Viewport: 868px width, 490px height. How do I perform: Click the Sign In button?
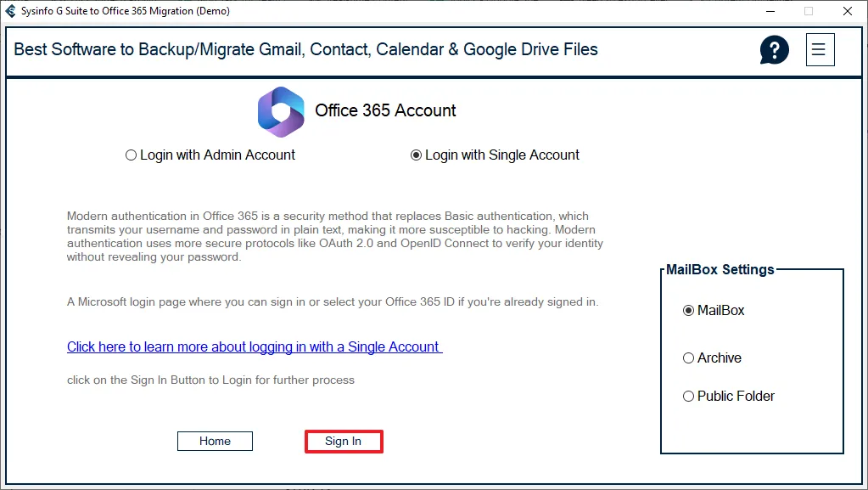(344, 442)
